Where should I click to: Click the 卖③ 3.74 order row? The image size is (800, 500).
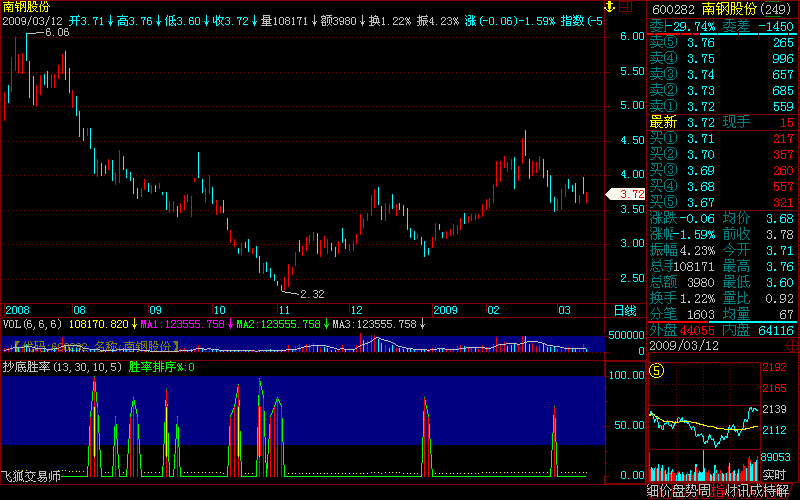click(x=721, y=74)
